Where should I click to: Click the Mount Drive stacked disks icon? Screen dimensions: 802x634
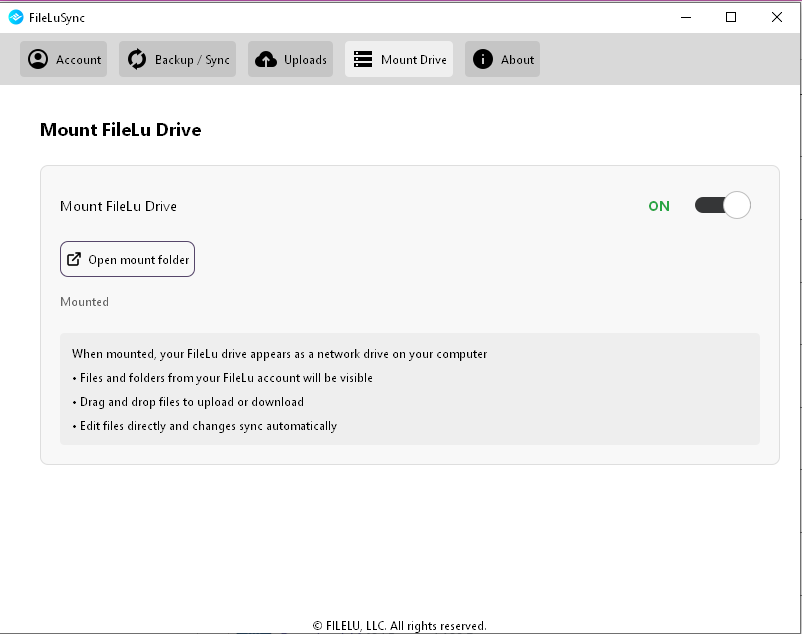tap(363, 59)
